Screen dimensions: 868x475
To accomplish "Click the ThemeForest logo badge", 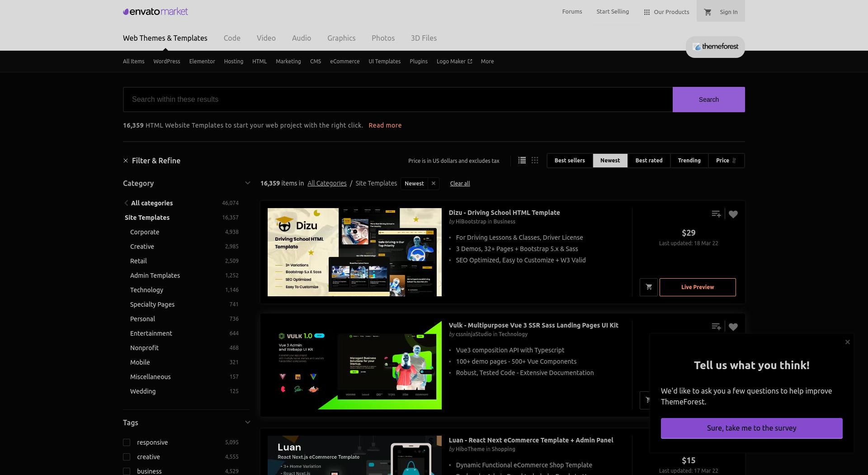I will coord(715,47).
